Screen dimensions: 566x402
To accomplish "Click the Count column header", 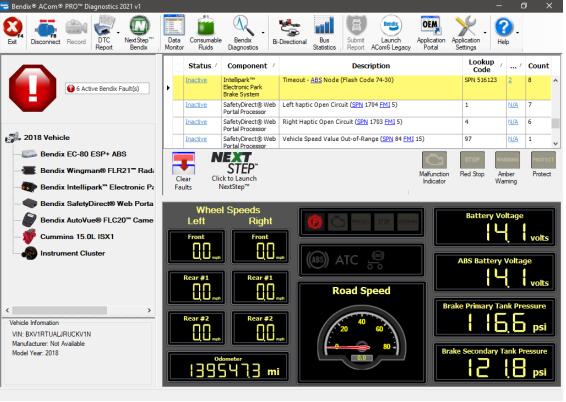I will coord(539,66).
